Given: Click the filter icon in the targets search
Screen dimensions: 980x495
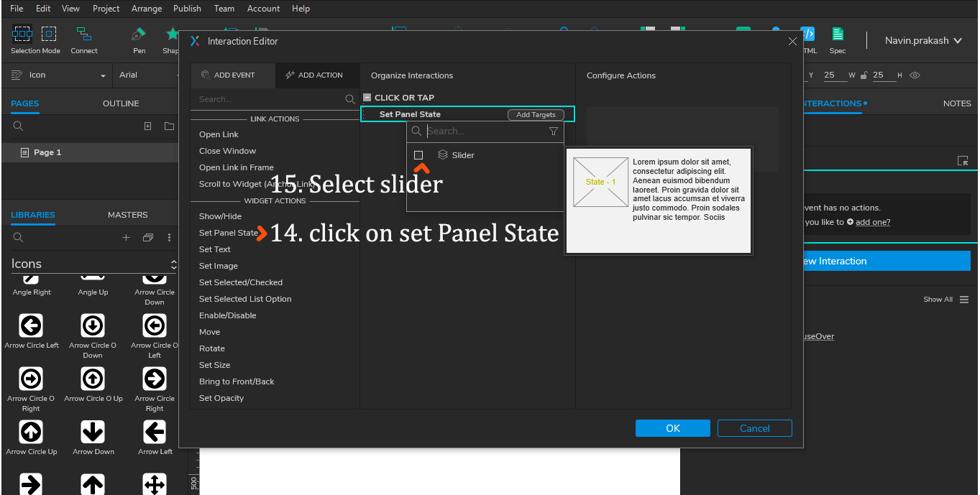Looking at the screenshot, I should 553,131.
